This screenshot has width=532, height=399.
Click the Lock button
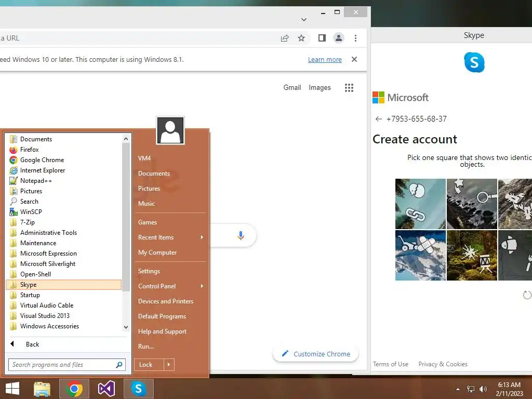pos(149,365)
